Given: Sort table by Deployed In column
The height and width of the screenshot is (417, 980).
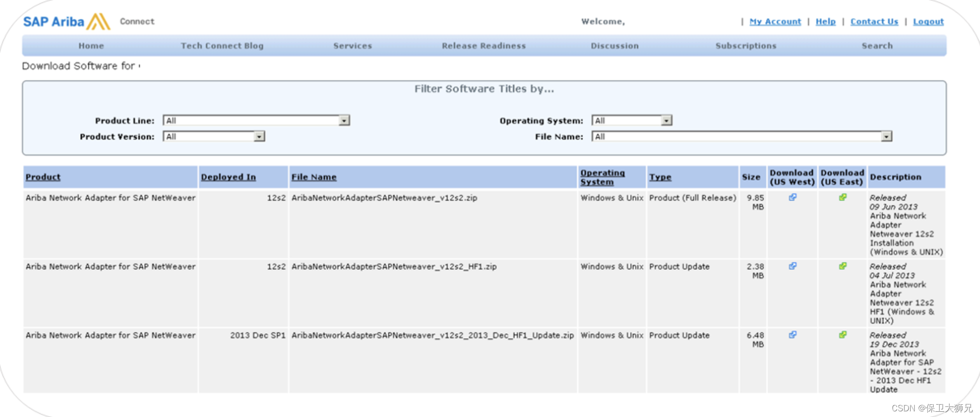Looking at the screenshot, I should point(228,177).
